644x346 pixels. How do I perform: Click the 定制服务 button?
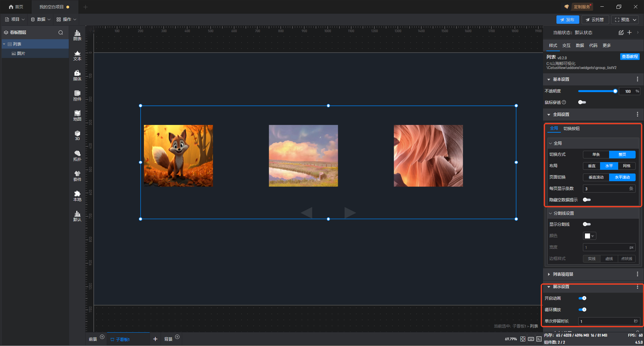[x=581, y=7]
